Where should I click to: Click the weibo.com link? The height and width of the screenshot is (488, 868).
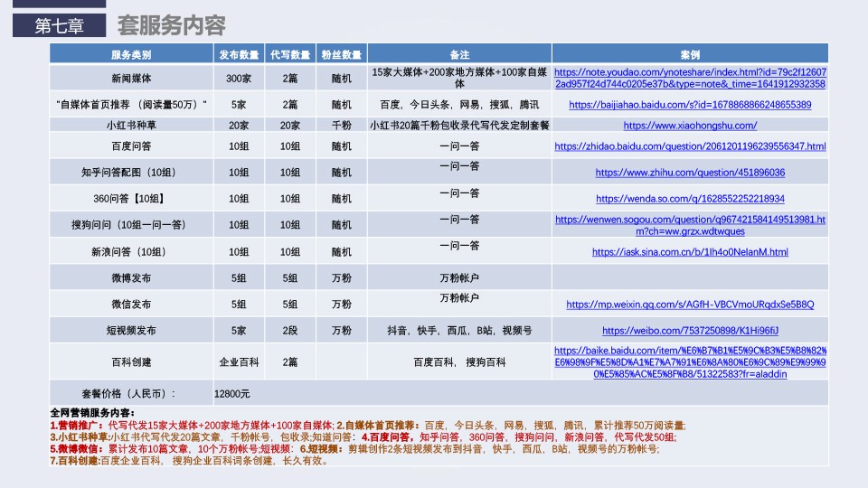[x=689, y=331]
